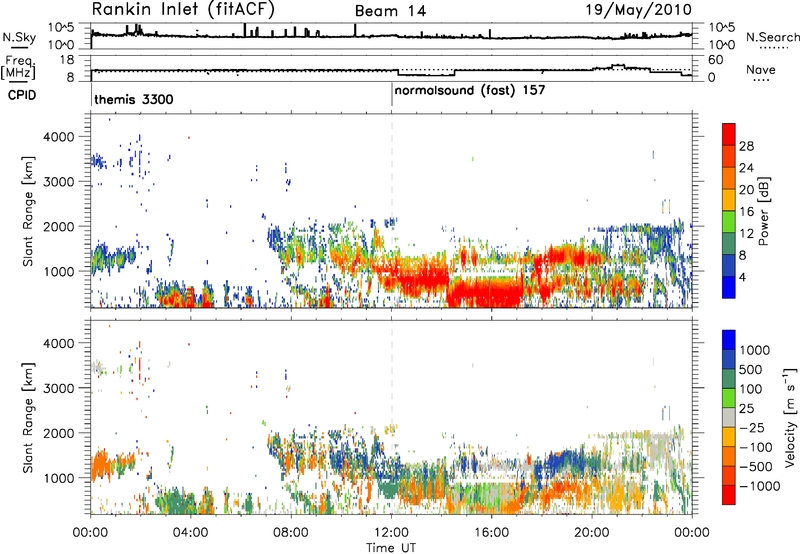Click the date "19/May/2010"

[x=638, y=9]
